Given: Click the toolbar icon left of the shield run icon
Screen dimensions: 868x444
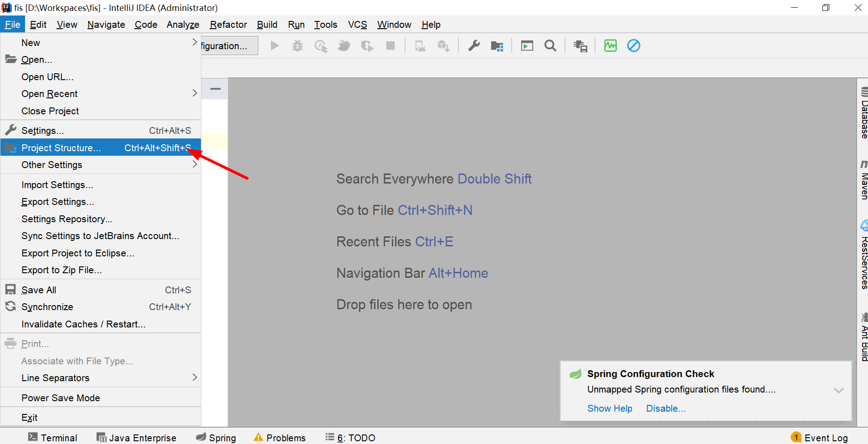Looking at the screenshot, I should pyautogui.click(x=344, y=46).
